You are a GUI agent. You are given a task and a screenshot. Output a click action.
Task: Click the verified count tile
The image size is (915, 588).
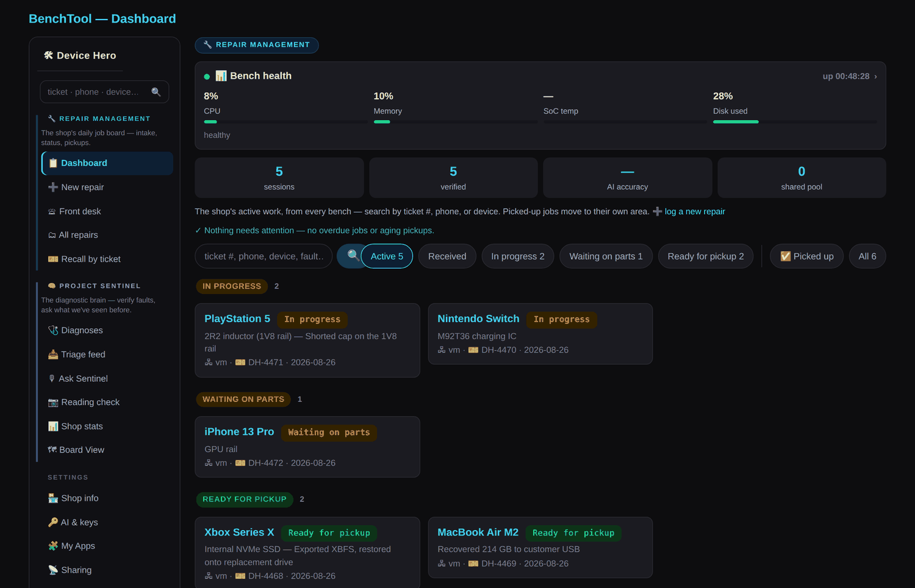tap(453, 177)
